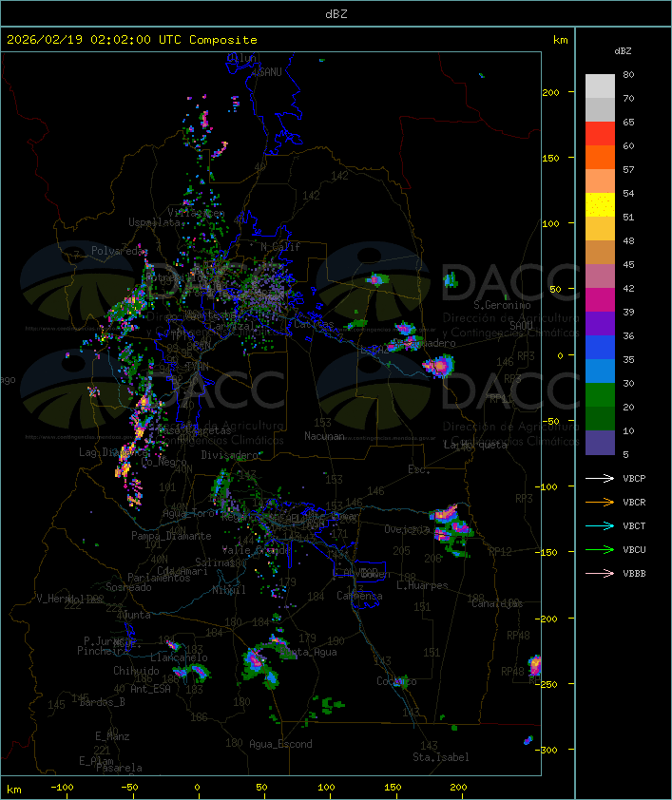
Task: Select the red 65 dBZ color swatch
Action: (600, 134)
